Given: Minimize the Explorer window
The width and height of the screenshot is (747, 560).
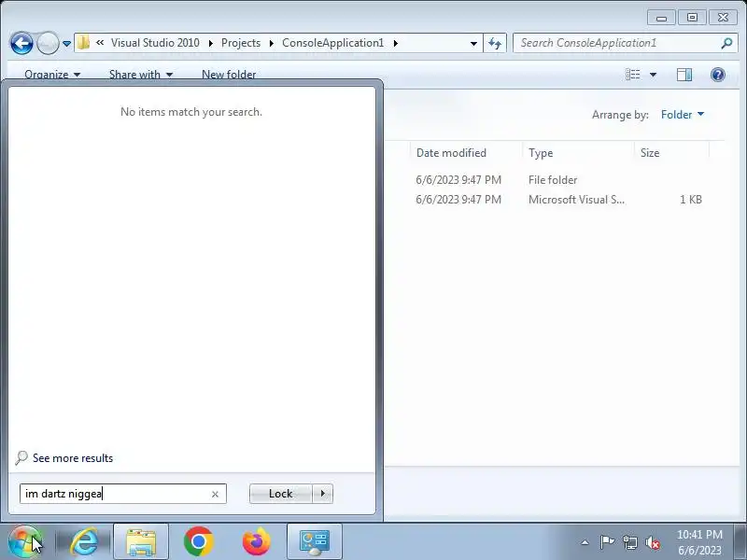Looking at the screenshot, I should pyautogui.click(x=661, y=18).
